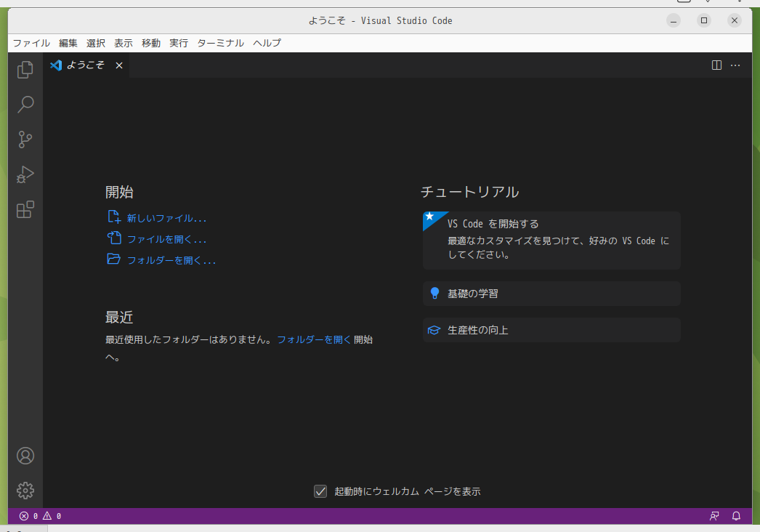Open the Run and Debug view
Screen dimensions: 760x532
pyautogui.click(x=25, y=174)
